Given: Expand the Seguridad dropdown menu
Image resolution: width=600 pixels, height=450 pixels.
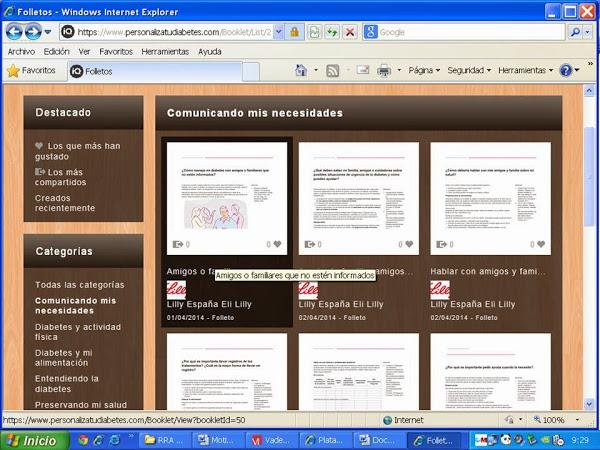Looking at the screenshot, I should 468,71.
